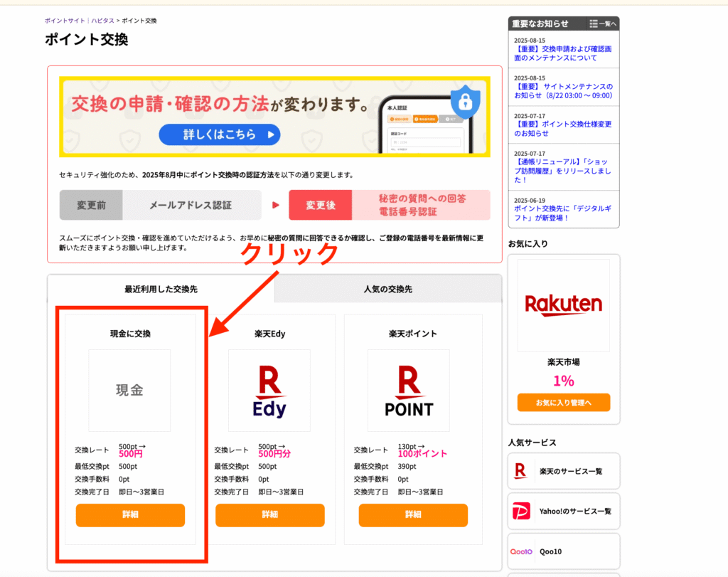Click the 変更前 label
Screen dimensions: 728x577
point(92,206)
